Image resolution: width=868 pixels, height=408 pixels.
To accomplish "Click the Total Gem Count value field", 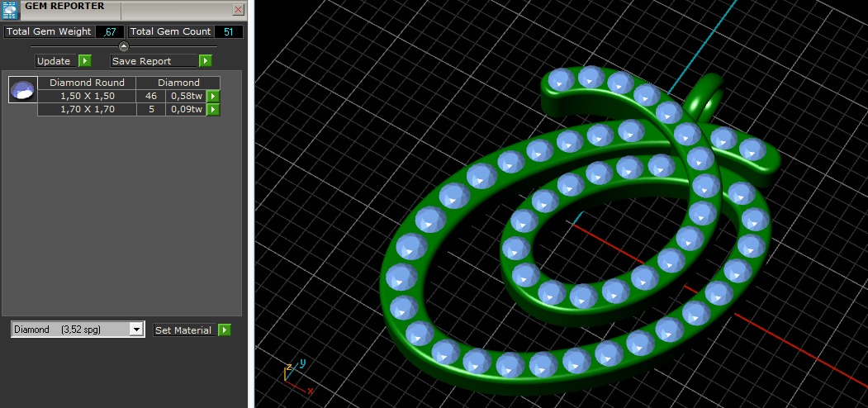I will pyautogui.click(x=228, y=32).
